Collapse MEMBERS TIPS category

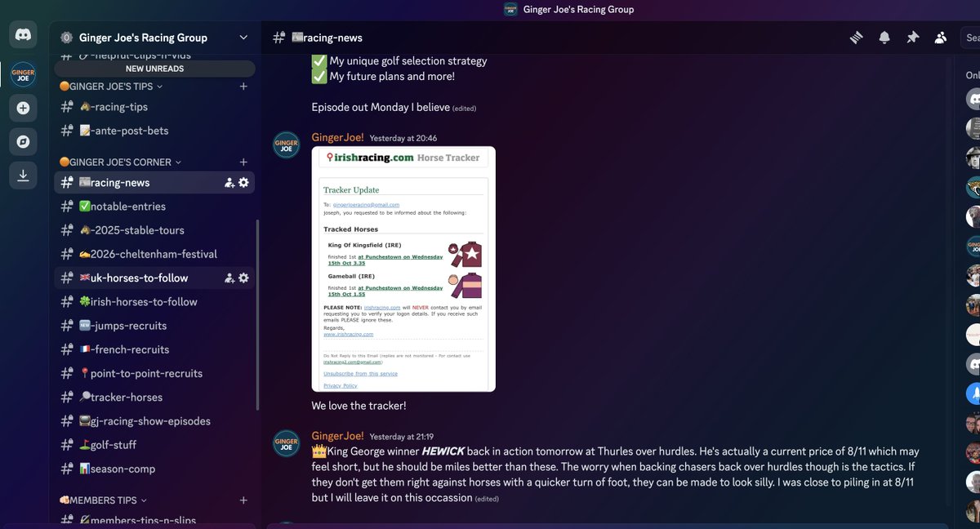104,500
